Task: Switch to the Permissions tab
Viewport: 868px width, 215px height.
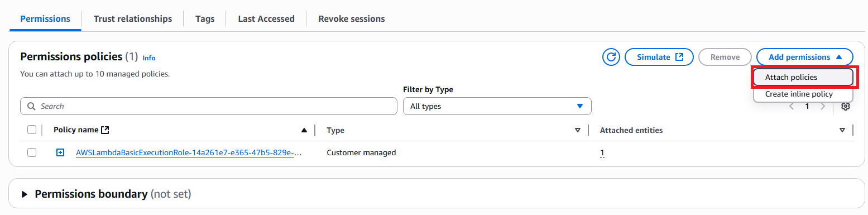Action: point(45,18)
